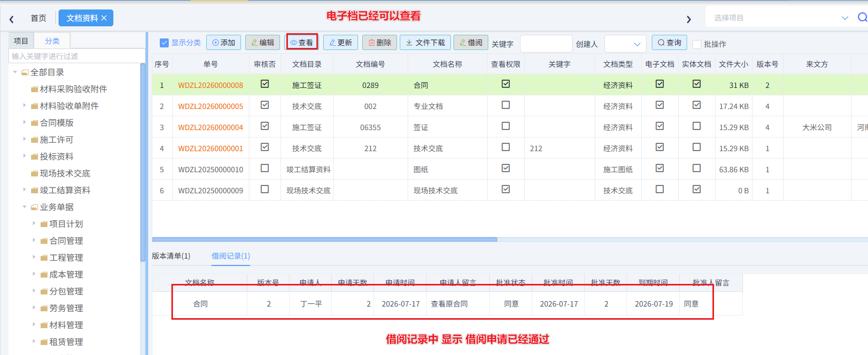This screenshot has height=355, width=868.
Task: Click the 大米公司 cell
Action: coord(817,127)
